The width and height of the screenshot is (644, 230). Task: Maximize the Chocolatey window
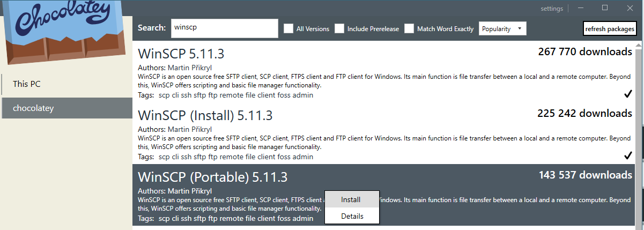[x=605, y=8]
